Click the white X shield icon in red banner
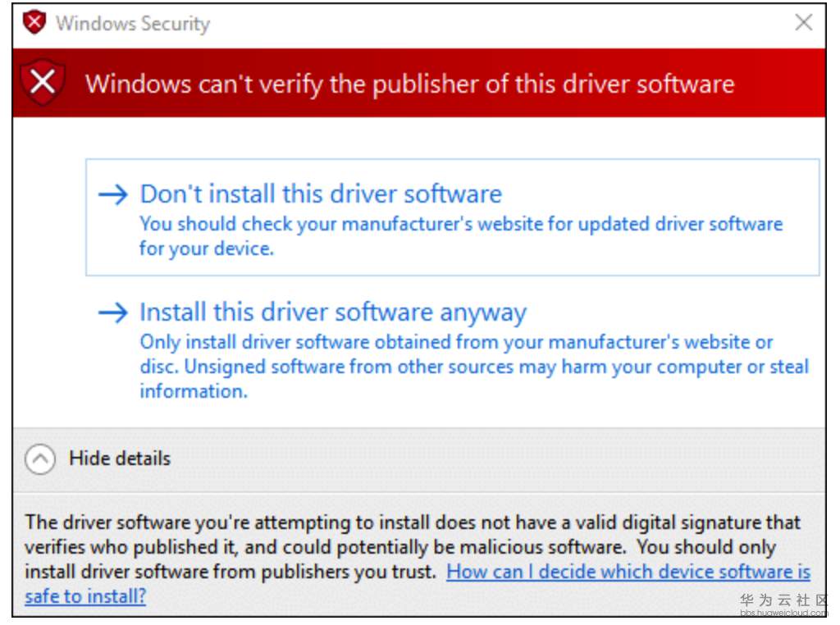This screenshot has width=840, height=625. click(43, 83)
